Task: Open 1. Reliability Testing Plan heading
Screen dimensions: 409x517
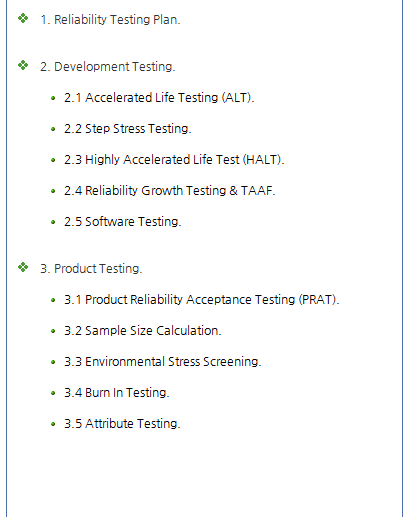Action: 110,20
